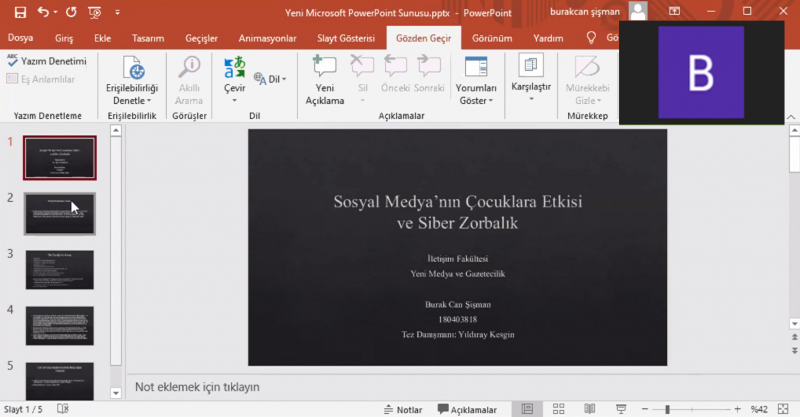The width and height of the screenshot is (800, 417).
Task: Open Reading view from the status bar
Action: pyautogui.click(x=590, y=409)
